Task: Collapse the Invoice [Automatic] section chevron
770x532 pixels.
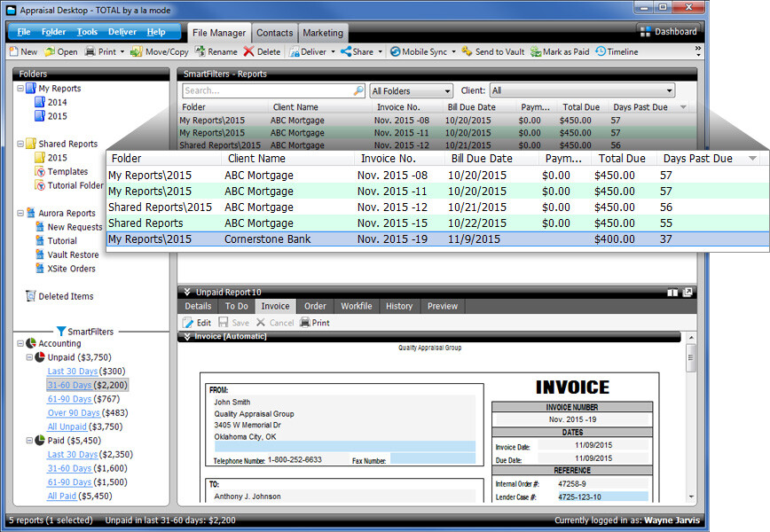Action: [x=187, y=337]
